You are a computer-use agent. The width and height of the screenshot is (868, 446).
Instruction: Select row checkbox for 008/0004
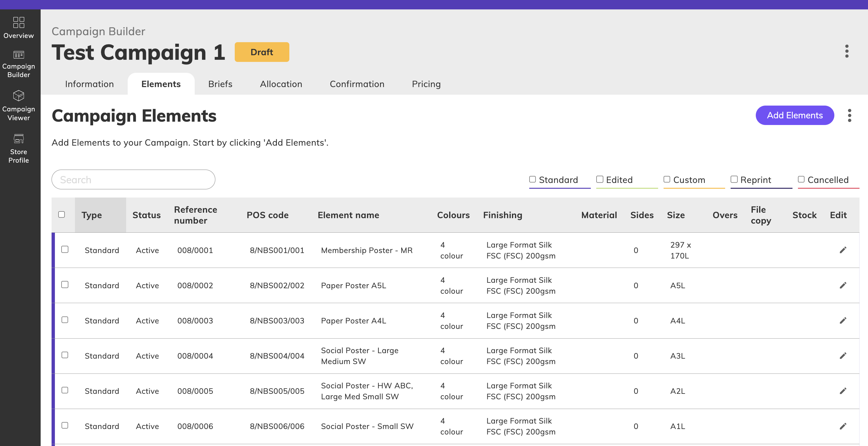(x=65, y=355)
